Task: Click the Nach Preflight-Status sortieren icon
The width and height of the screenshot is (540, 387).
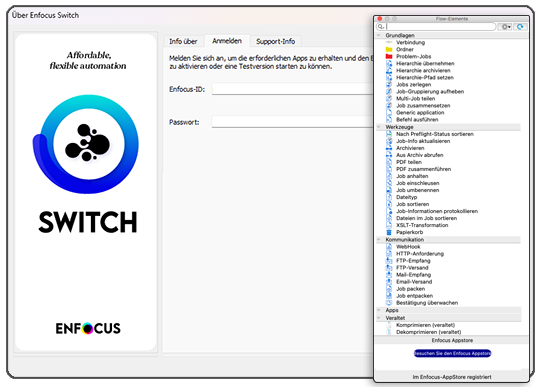Action: 389,134
